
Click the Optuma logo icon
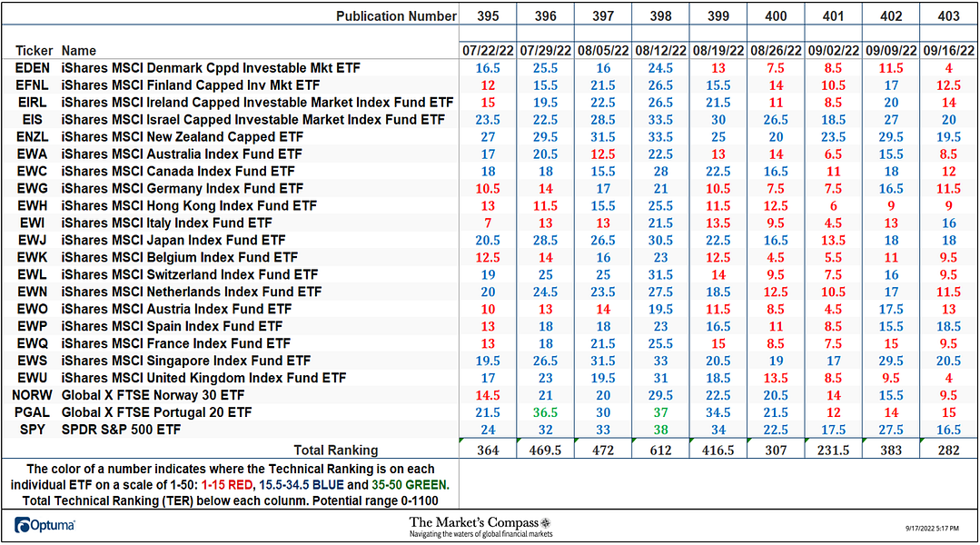pos(23,525)
